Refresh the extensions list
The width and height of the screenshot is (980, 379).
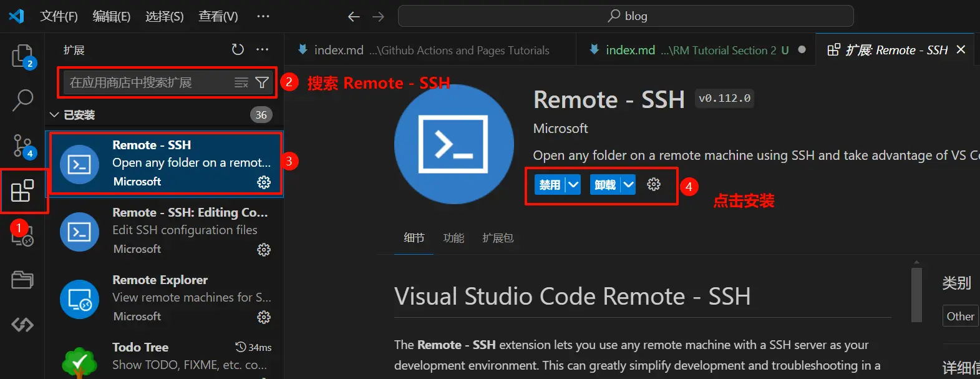pyautogui.click(x=238, y=49)
